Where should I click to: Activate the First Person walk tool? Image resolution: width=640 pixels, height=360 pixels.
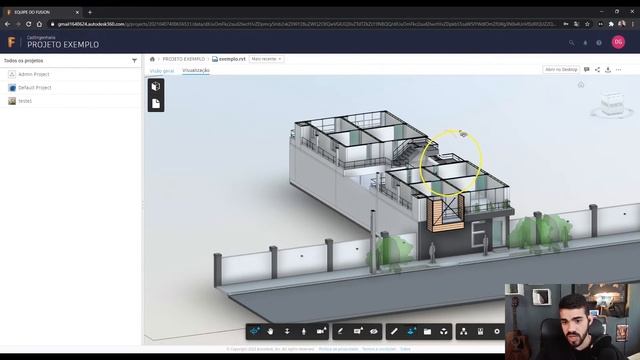303,331
